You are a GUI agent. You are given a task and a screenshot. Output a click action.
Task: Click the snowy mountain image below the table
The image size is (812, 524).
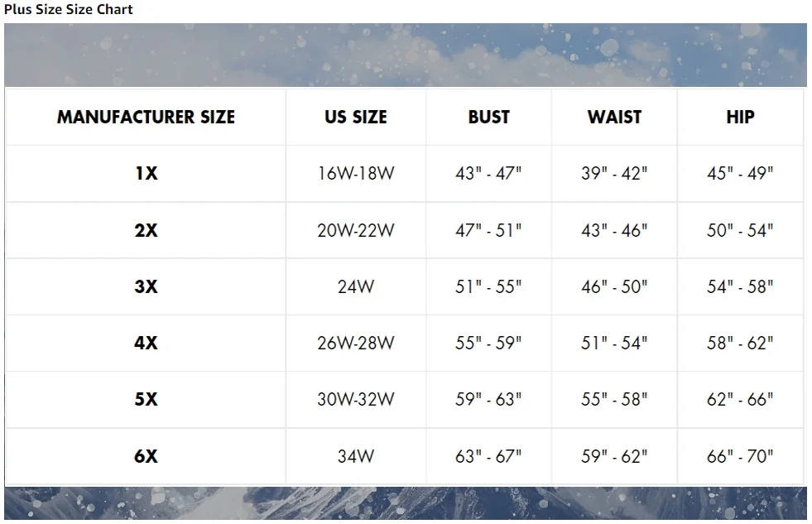pyautogui.click(x=406, y=504)
